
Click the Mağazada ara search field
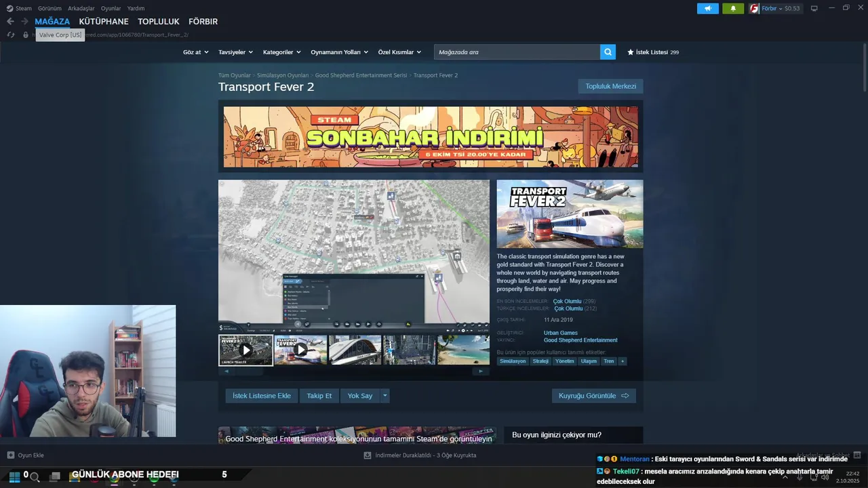click(x=517, y=52)
